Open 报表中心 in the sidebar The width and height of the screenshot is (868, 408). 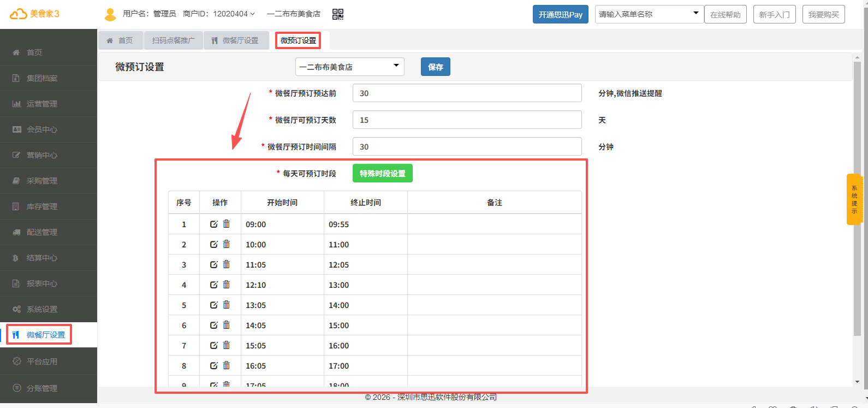pos(42,283)
